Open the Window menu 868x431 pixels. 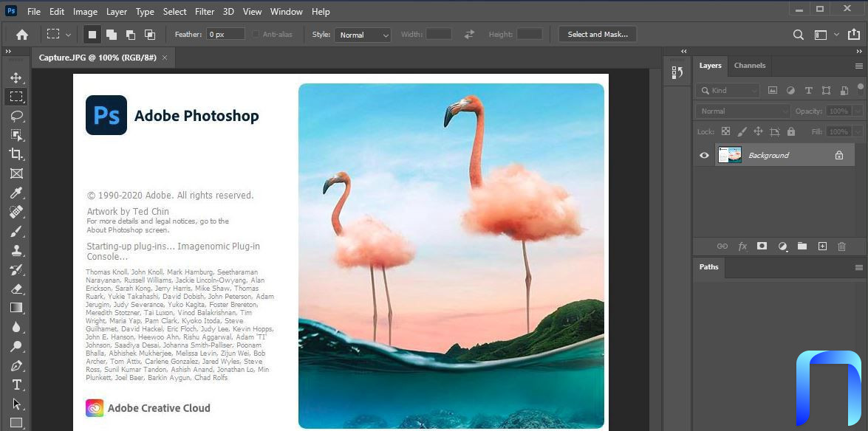[286, 12]
